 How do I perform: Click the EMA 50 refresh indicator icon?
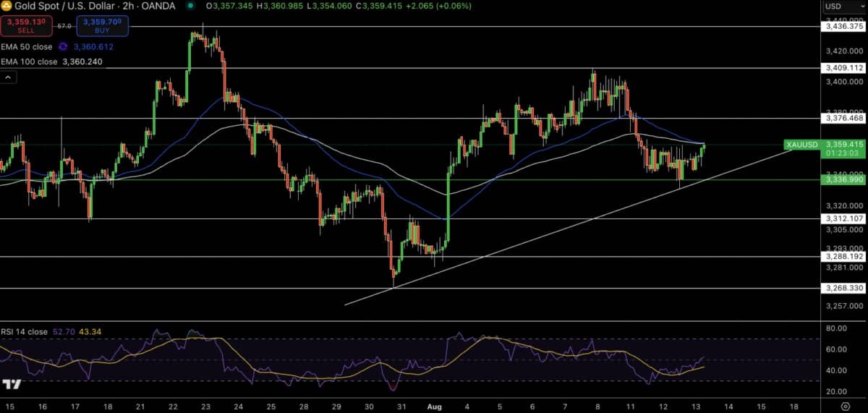[x=63, y=47]
